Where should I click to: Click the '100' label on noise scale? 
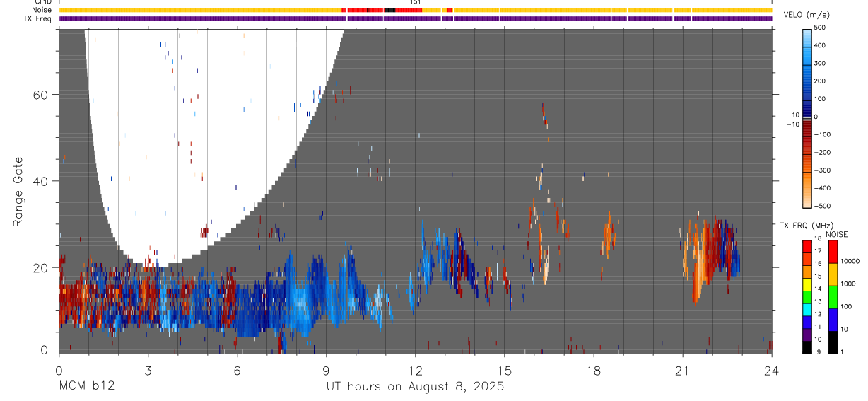pyautogui.click(x=847, y=307)
